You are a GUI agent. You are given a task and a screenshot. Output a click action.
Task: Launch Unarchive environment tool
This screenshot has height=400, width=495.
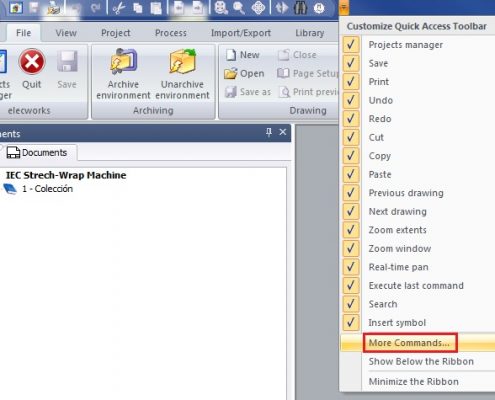[x=182, y=74]
